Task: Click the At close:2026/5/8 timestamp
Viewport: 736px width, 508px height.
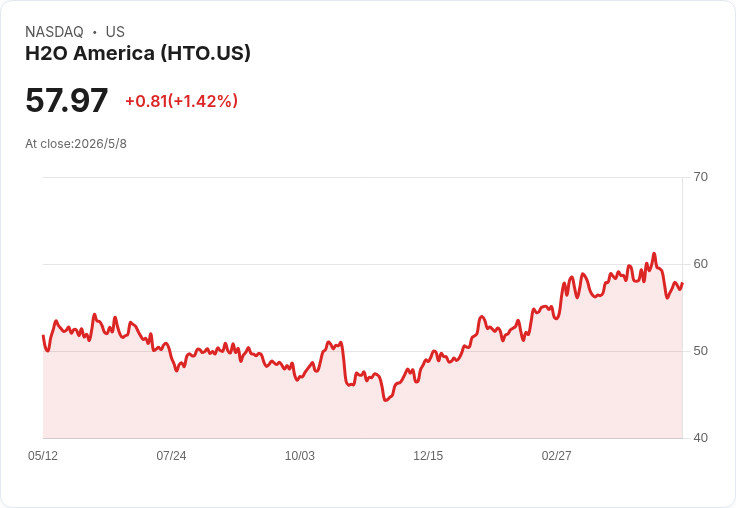Action: click(76, 144)
